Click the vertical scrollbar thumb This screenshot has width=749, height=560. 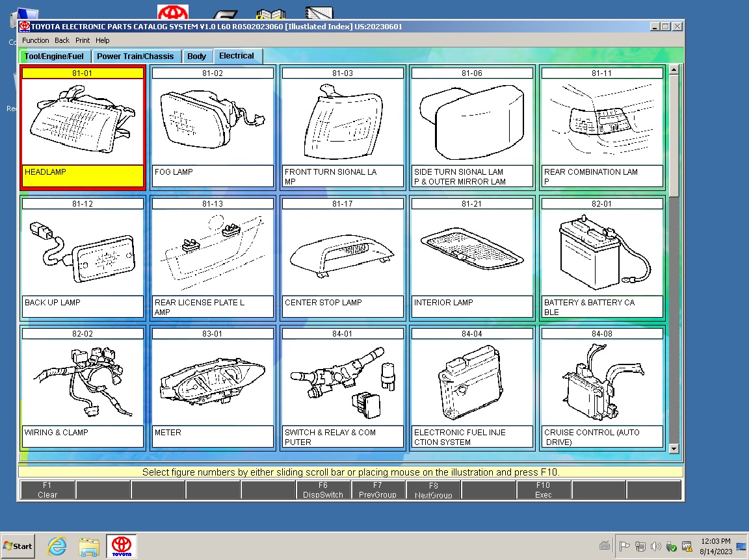674,136
